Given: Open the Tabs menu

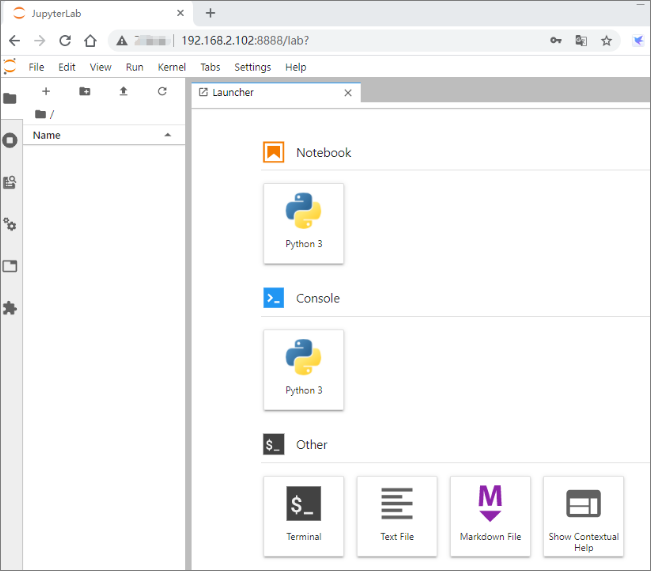Looking at the screenshot, I should tap(210, 67).
